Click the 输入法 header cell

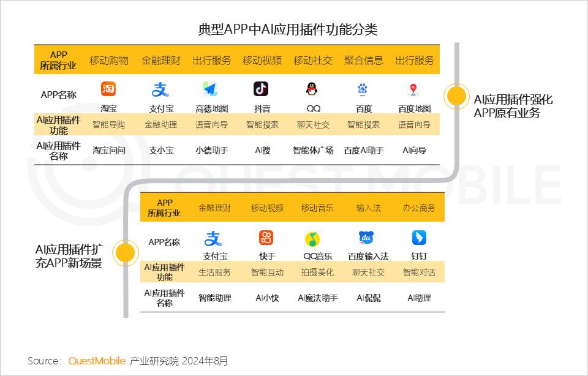coord(368,208)
